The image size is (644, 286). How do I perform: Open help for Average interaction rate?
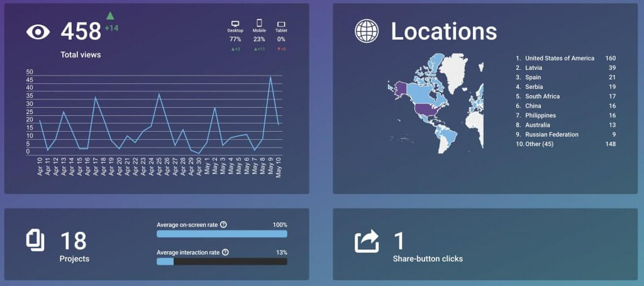[225, 252]
